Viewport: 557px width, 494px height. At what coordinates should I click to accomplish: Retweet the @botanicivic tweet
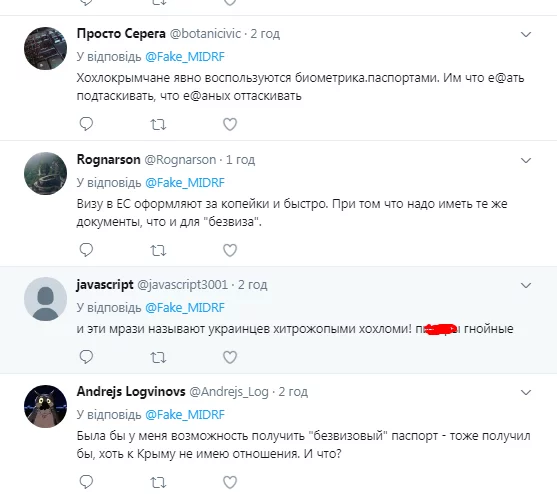(x=158, y=125)
